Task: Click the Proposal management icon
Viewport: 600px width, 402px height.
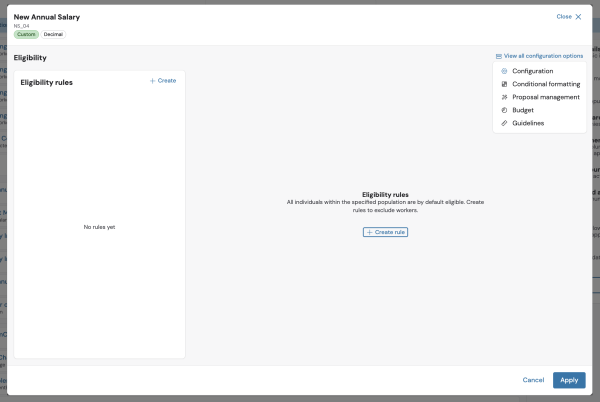Action: 504,97
